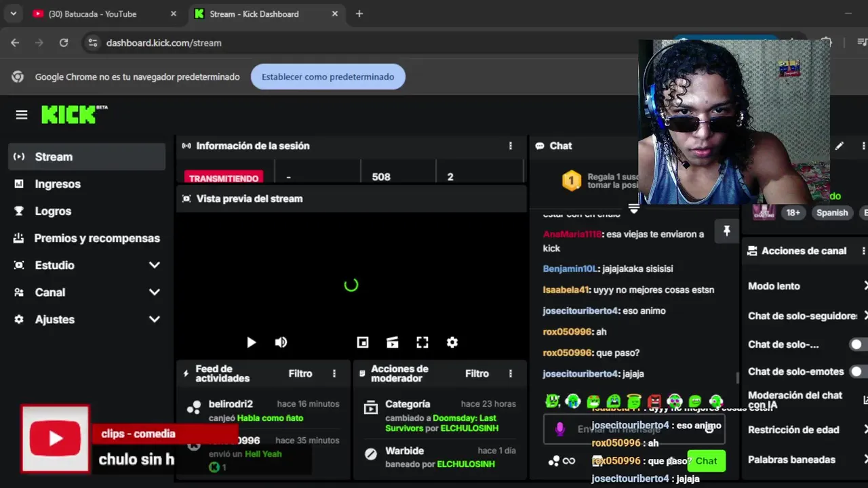Click Habla como ñato reward link
The width and height of the screenshot is (868, 488).
(x=270, y=418)
